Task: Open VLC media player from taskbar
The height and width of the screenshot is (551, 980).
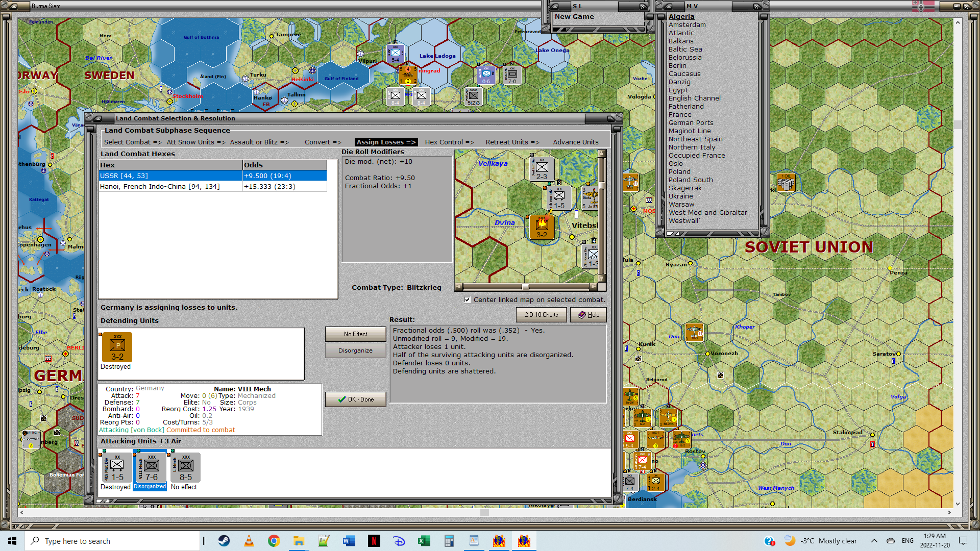Action: pyautogui.click(x=249, y=541)
